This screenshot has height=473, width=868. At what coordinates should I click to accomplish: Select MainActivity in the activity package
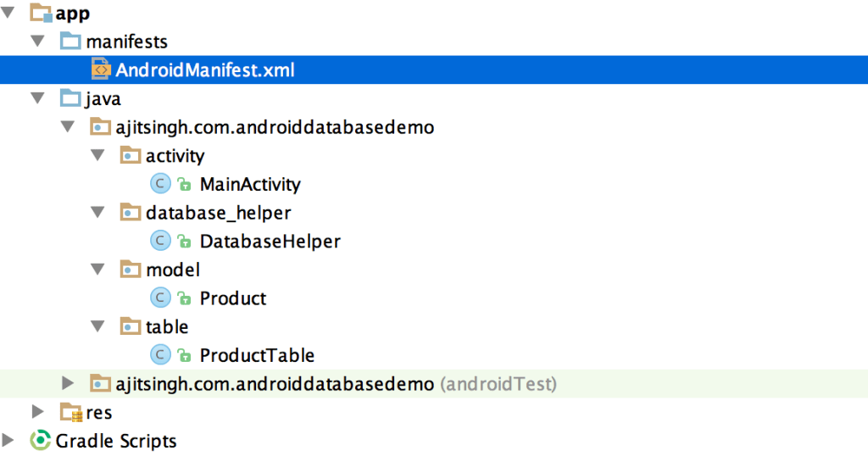tap(250, 184)
